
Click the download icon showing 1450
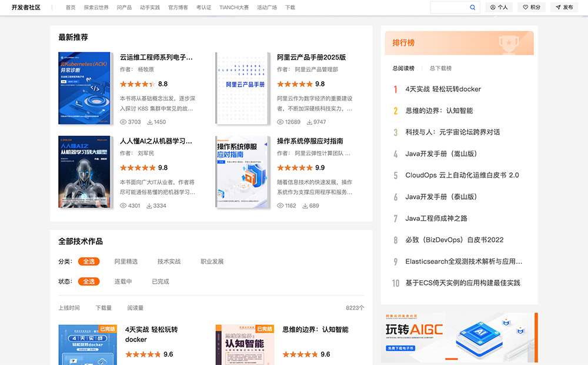[x=149, y=122]
